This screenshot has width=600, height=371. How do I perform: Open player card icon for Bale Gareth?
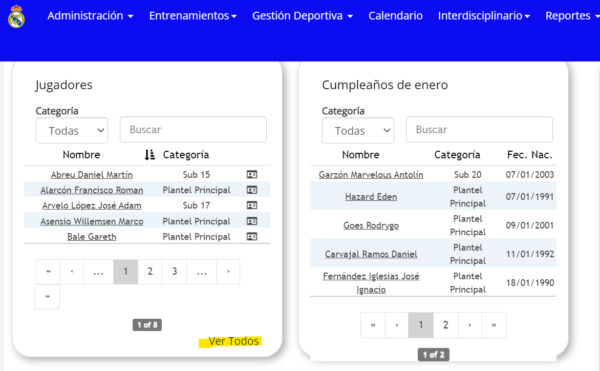pyautogui.click(x=252, y=236)
